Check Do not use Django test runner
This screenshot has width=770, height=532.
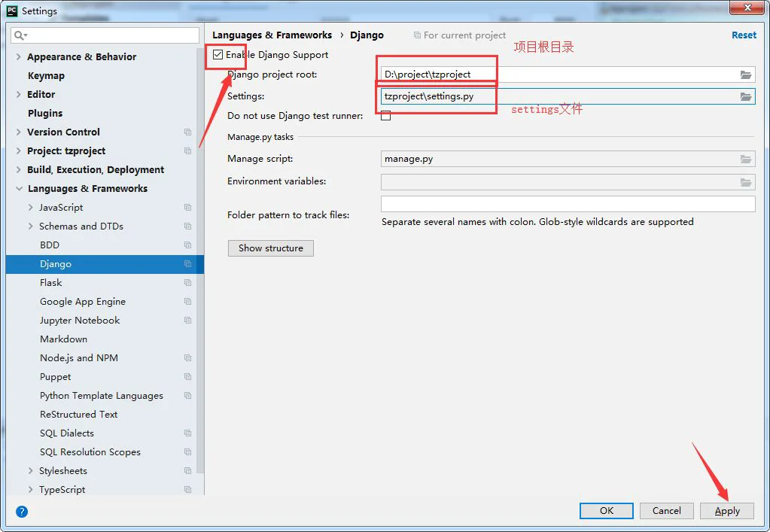click(386, 116)
